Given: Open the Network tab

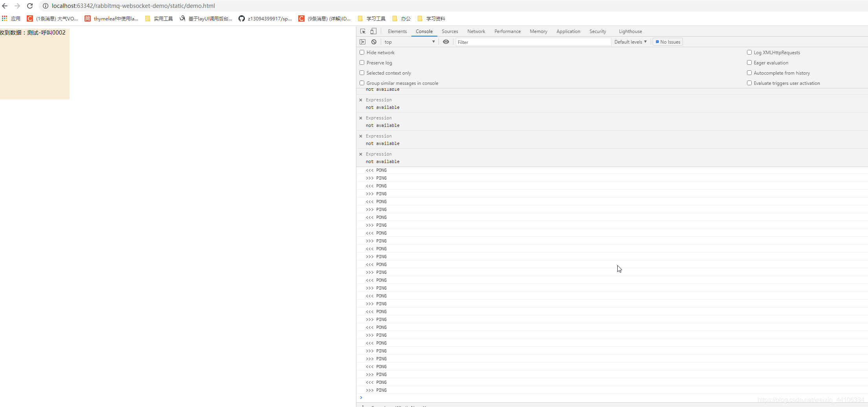Looking at the screenshot, I should coord(476,31).
